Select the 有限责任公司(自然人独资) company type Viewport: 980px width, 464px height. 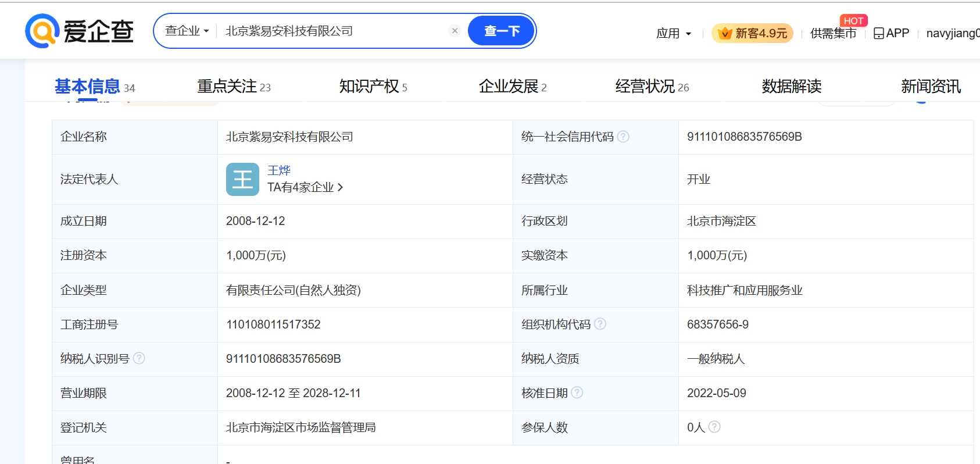coord(294,290)
